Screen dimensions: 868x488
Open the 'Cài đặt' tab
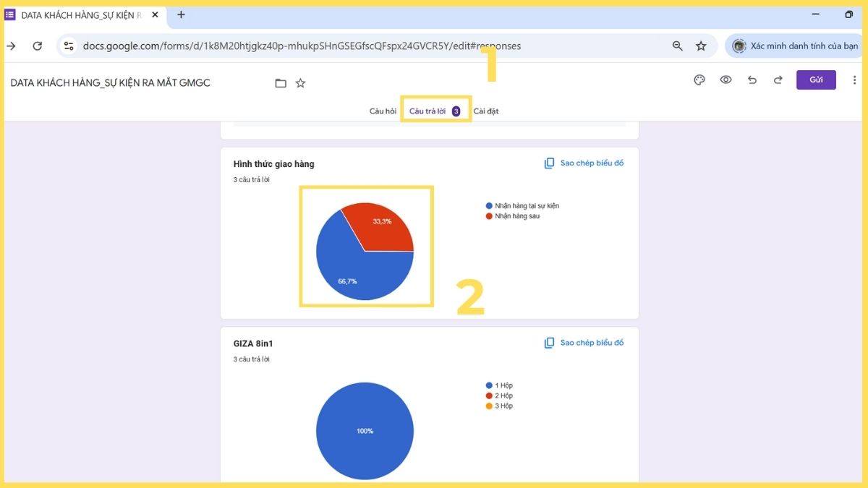pyautogui.click(x=486, y=111)
